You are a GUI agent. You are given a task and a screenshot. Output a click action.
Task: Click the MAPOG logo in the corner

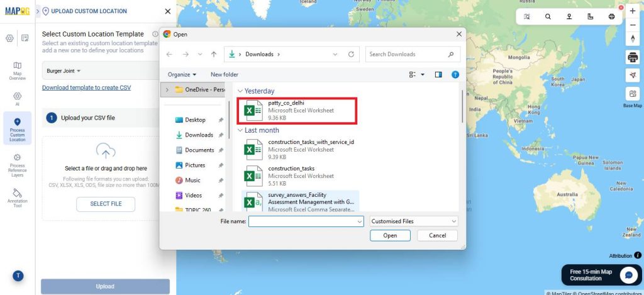click(17, 11)
